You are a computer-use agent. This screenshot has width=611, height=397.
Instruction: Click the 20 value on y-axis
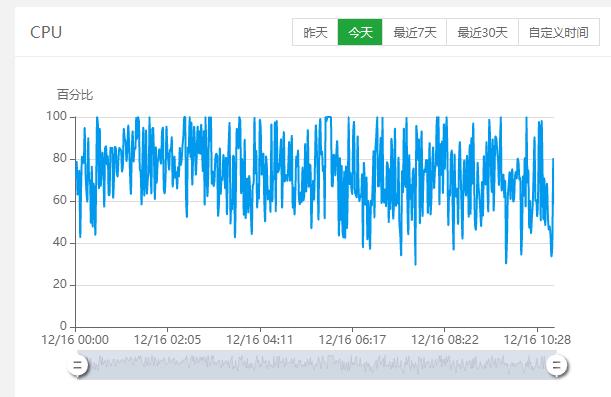click(x=60, y=284)
